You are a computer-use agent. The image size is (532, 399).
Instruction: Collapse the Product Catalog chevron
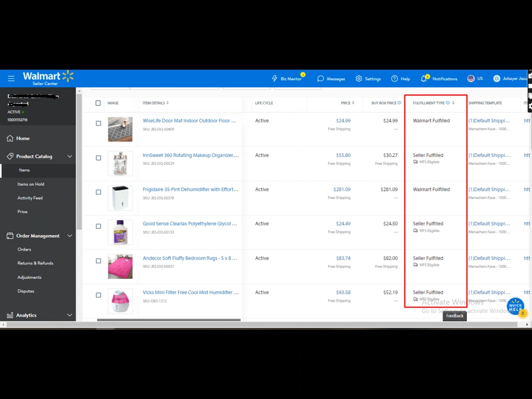pos(70,156)
